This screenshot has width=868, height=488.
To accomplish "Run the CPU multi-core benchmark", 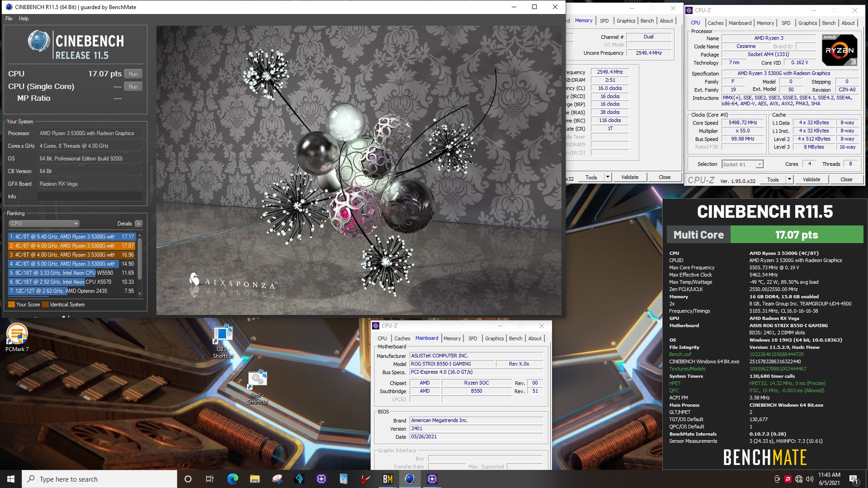I will coord(133,74).
